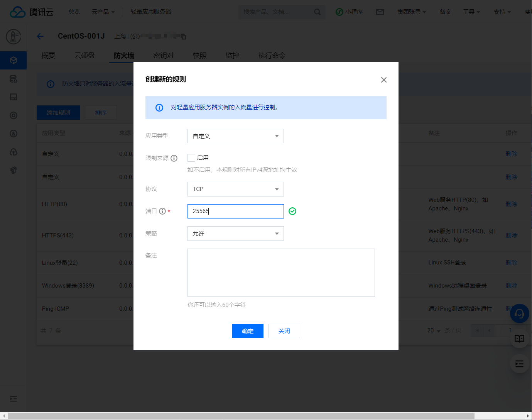Open the 应用类型 dropdown showing 自定义
The height and width of the screenshot is (420, 532).
[x=236, y=136]
